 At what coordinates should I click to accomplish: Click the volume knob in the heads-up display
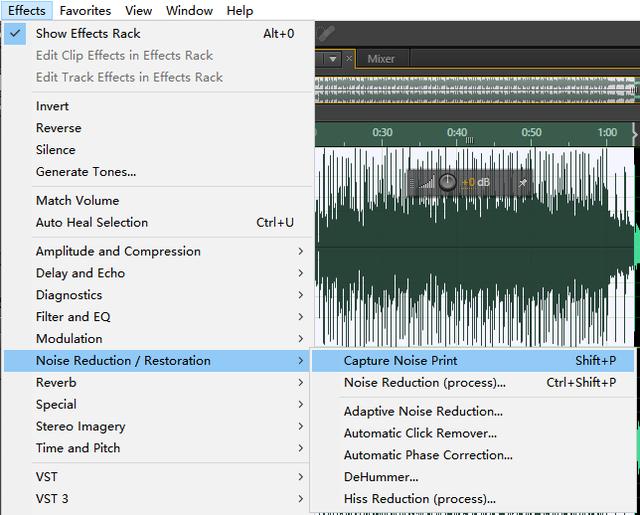[x=447, y=182]
